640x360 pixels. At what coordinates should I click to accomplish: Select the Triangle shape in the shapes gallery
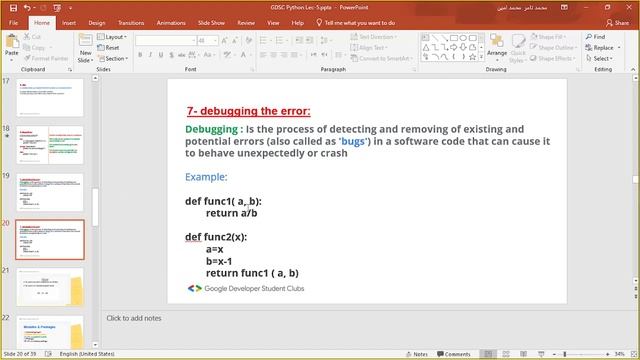coord(426,47)
